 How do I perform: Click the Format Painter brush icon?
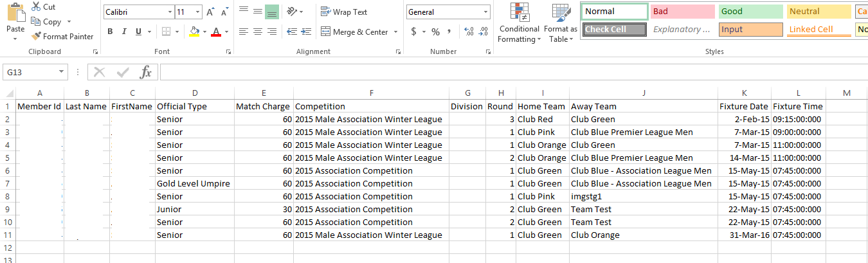tap(36, 37)
